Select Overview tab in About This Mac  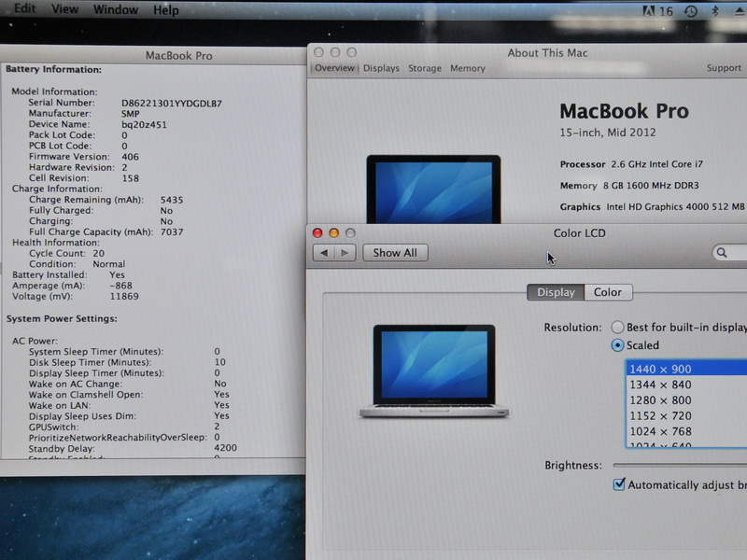pos(334,68)
